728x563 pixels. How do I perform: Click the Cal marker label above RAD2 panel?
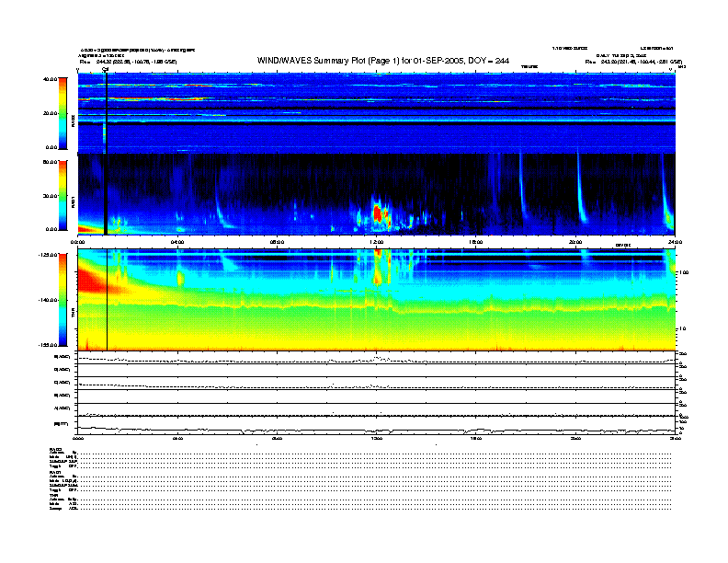tap(106, 69)
